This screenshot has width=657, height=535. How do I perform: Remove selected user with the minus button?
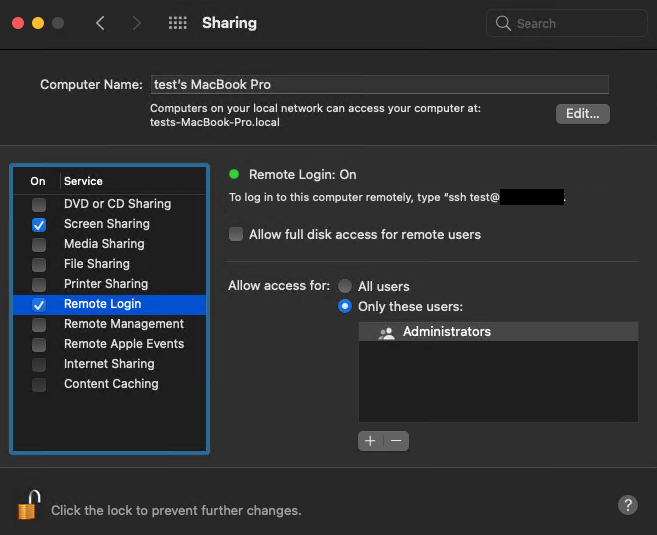(x=396, y=441)
